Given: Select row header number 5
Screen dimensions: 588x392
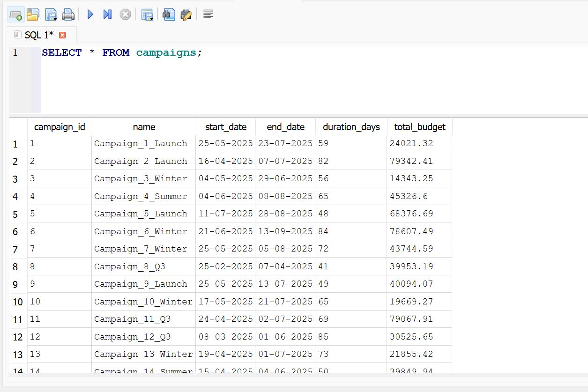Looking at the screenshot, I should point(15,214).
